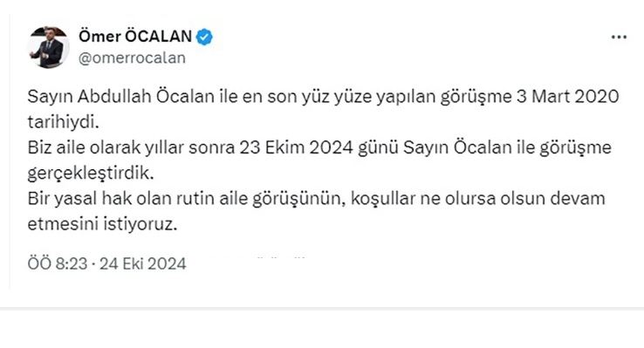
Task: Click the ÖÖ 8:23 timestamp
Action: coord(58,263)
